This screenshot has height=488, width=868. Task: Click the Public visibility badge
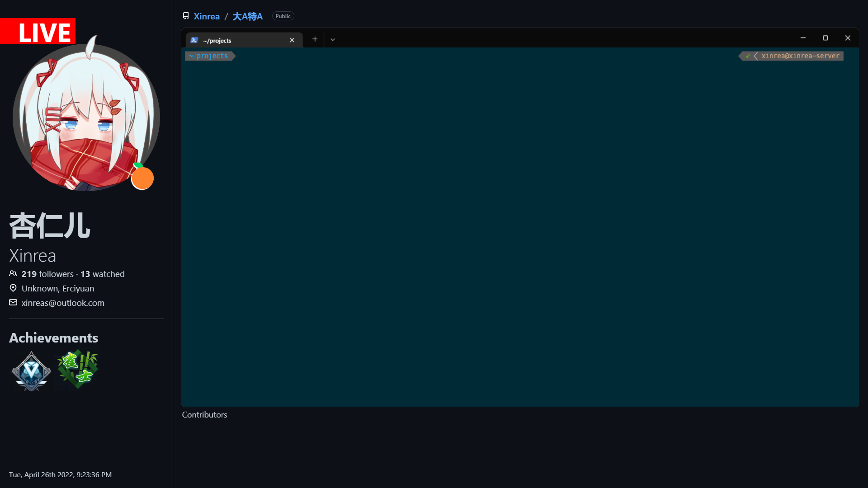[x=283, y=16]
